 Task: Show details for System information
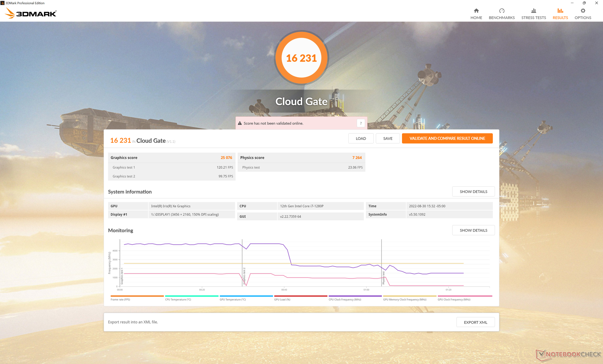coord(473,191)
